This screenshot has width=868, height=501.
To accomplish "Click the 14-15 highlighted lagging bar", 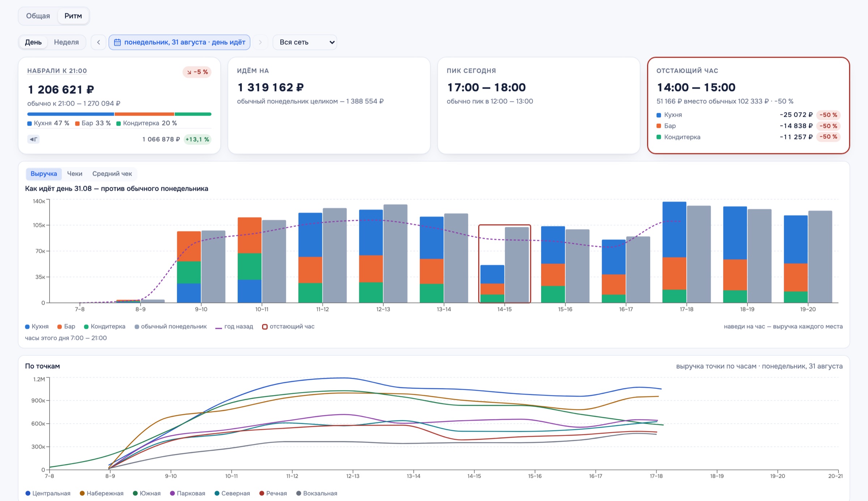I will coord(492,284).
